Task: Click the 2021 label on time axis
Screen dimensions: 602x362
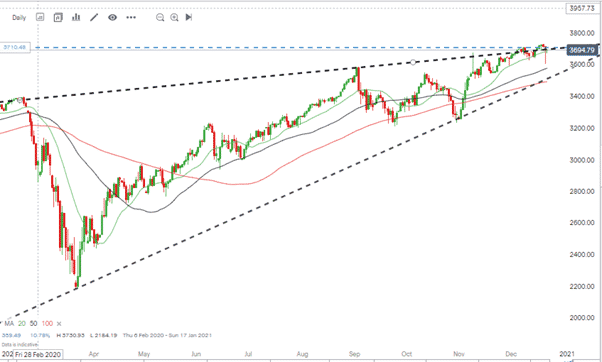Action: tap(567, 354)
